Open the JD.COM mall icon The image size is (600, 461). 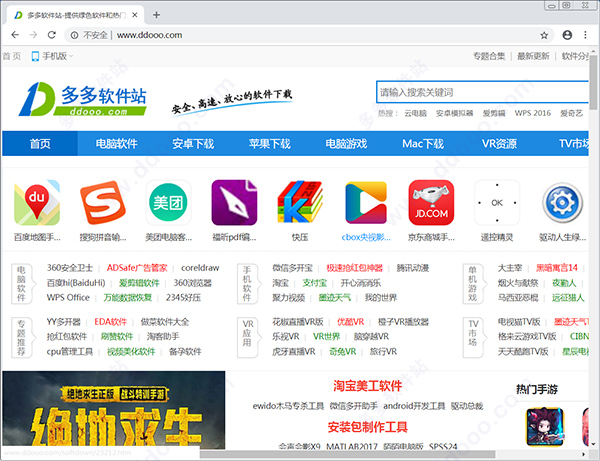pos(431,202)
